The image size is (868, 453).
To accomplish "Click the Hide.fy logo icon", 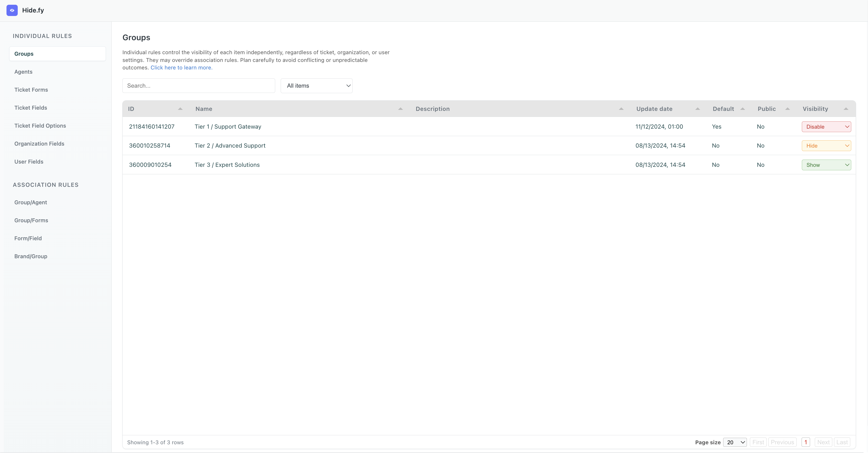I will pyautogui.click(x=12, y=10).
